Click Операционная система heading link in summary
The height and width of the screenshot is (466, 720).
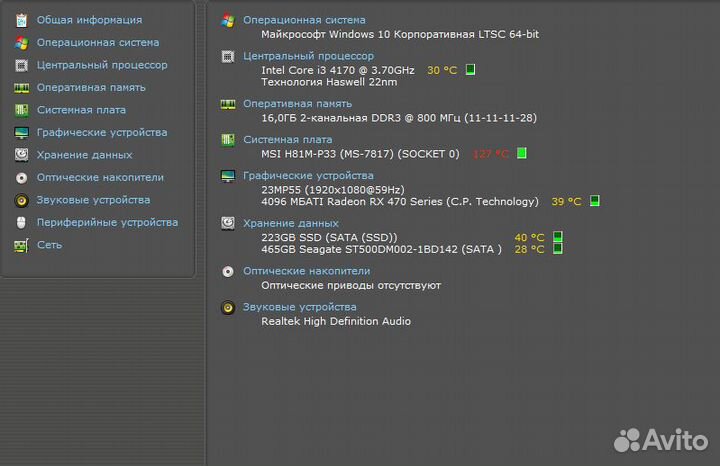tap(304, 20)
